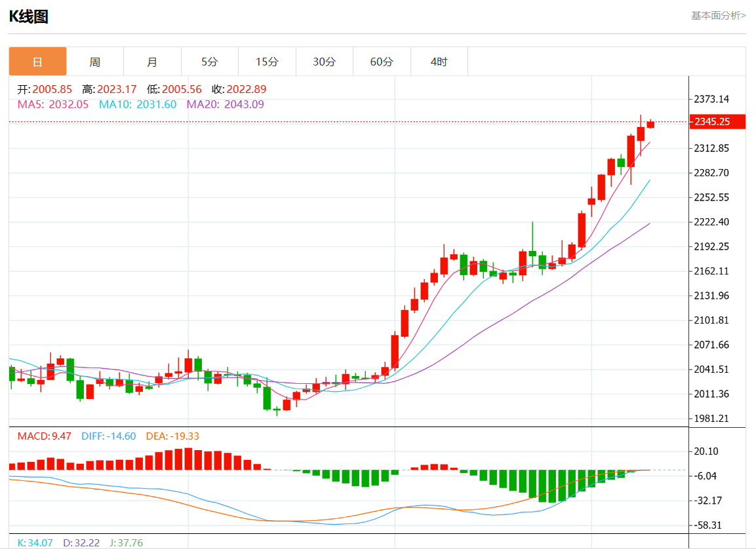Click the 2252.55 price axis label

click(711, 197)
